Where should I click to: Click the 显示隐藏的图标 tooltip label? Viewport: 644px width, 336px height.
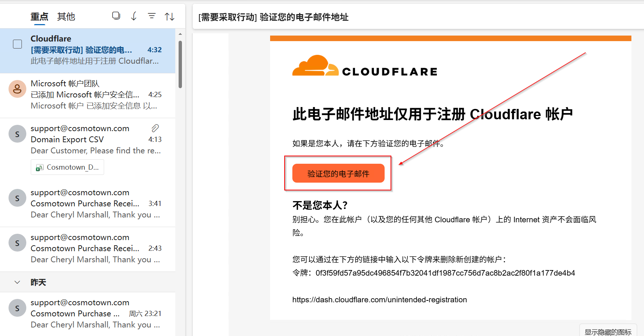coord(608,332)
